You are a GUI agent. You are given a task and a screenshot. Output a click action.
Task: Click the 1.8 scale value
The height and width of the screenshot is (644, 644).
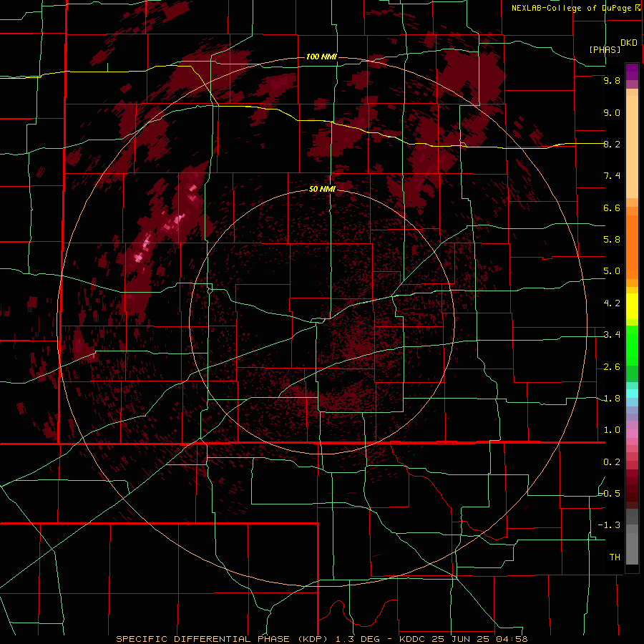point(612,399)
